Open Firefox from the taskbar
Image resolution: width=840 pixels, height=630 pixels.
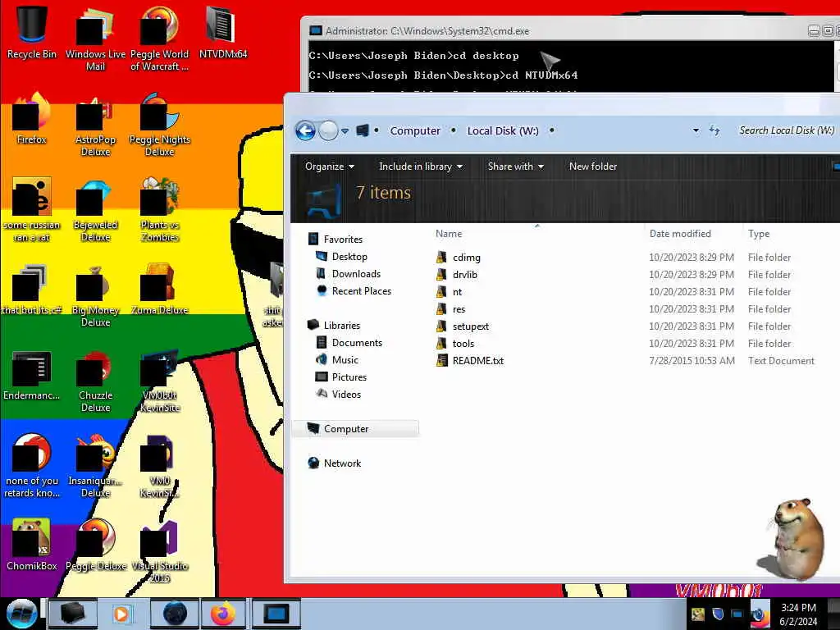tap(223, 614)
